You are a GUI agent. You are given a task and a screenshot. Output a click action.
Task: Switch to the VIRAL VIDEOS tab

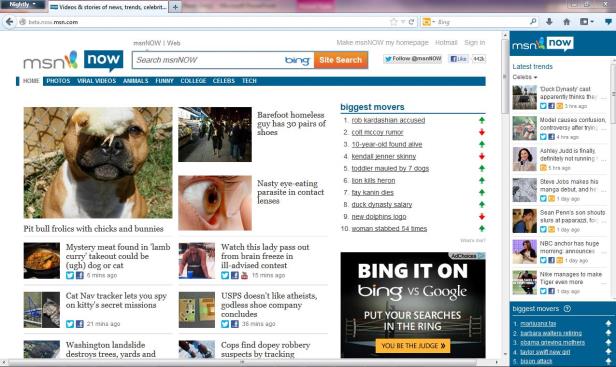[96, 81]
